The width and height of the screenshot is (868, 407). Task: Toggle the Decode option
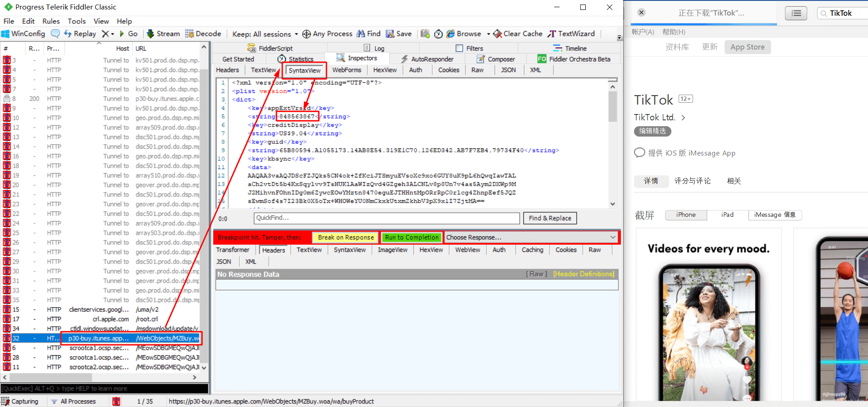(203, 34)
